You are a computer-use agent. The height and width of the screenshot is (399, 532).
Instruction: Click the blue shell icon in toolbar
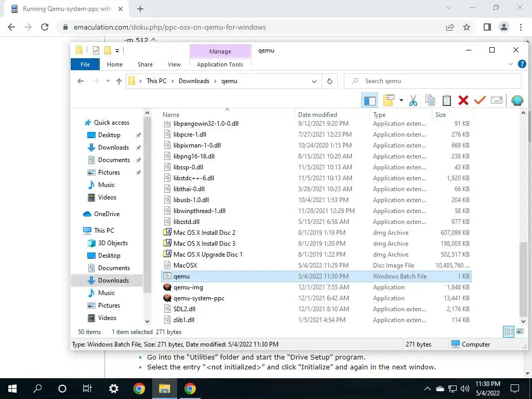pyautogui.click(x=517, y=100)
